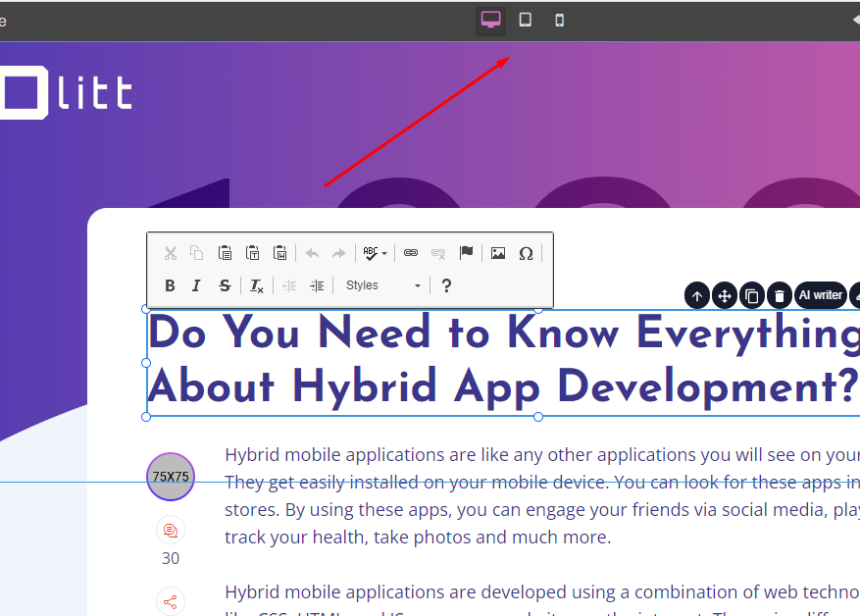Insert special character Omega icon
This screenshot has width=860, height=616.
click(x=526, y=253)
